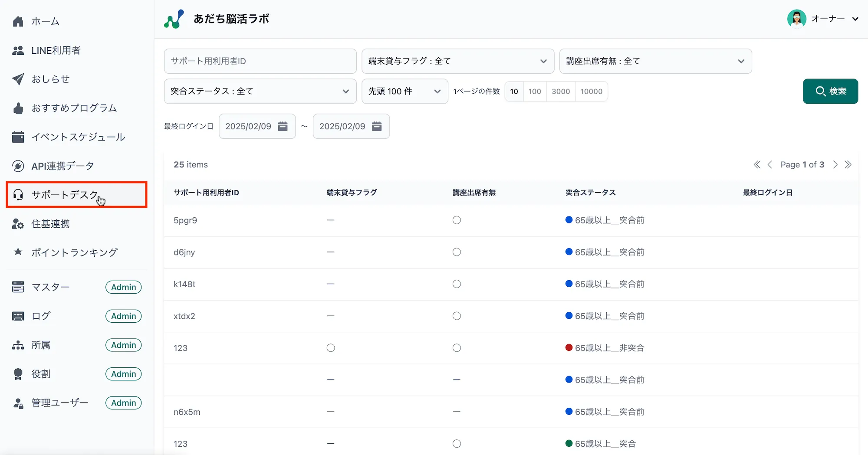
Task: Open API連携データ using the sync icon
Action: (x=18, y=165)
